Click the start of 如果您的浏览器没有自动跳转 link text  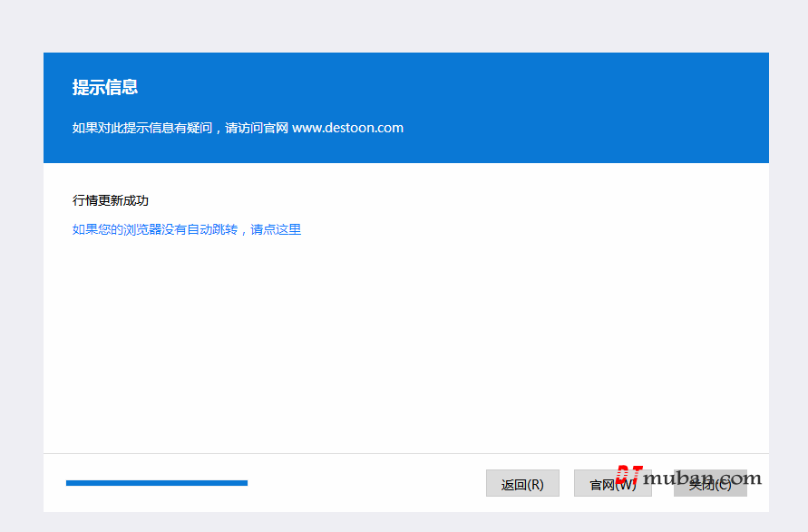pyautogui.click(x=82, y=230)
